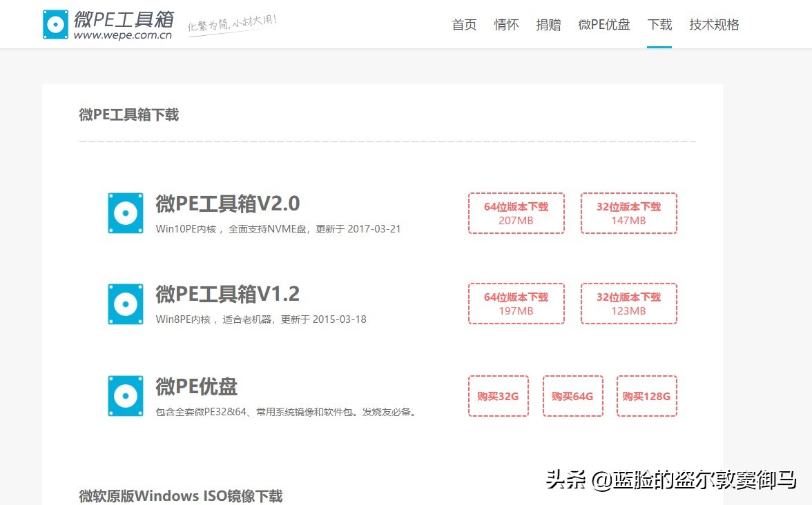
Task: Open the 捐赠 page
Action: click(548, 24)
